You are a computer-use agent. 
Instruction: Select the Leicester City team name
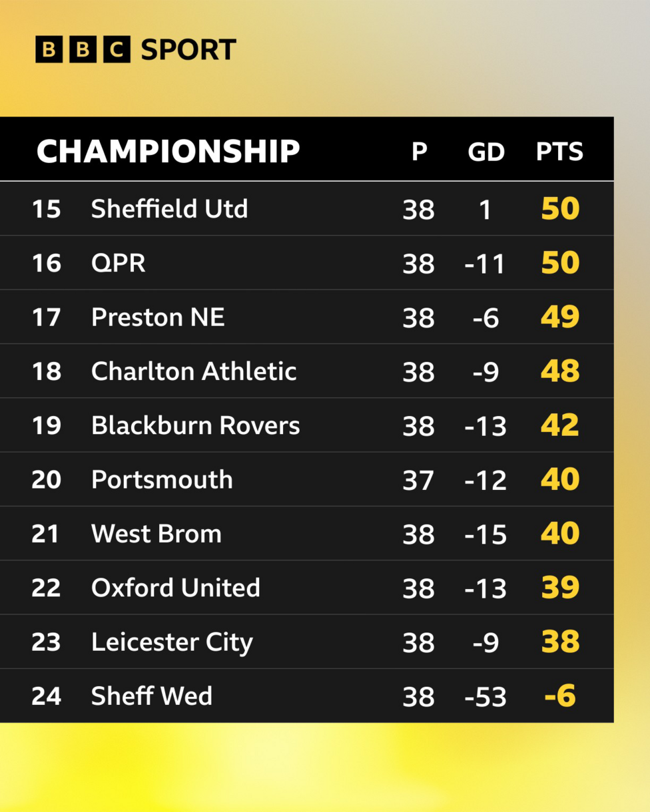172,642
